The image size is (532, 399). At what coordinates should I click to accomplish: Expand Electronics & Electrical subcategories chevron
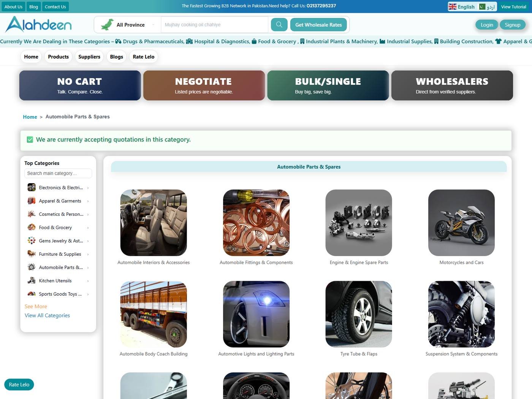[88, 188]
